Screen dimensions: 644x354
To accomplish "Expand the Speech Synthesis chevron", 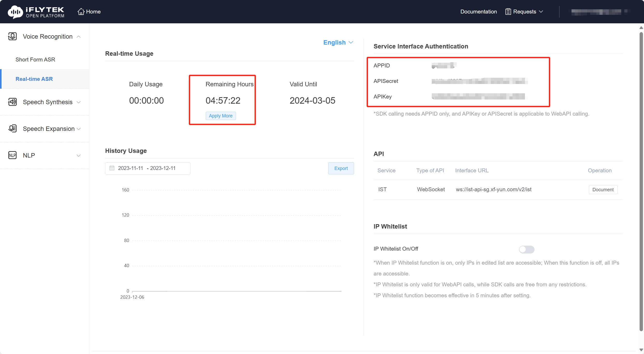I will pyautogui.click(x=79, y=102).
